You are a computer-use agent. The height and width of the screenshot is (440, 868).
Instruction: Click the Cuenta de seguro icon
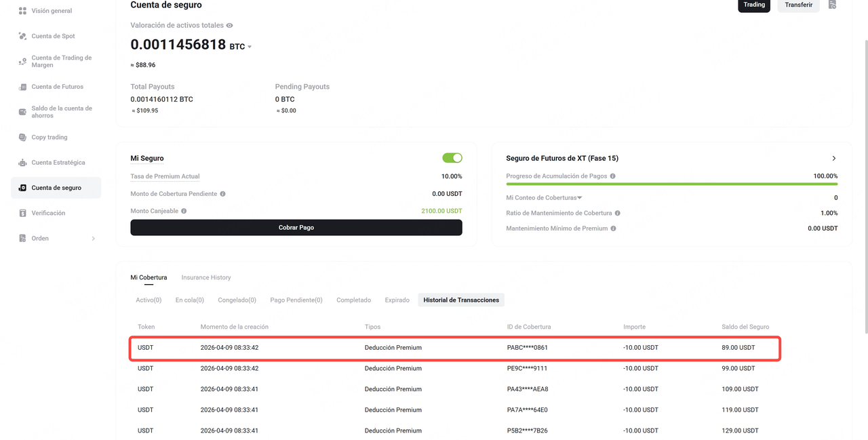point(22,188)
